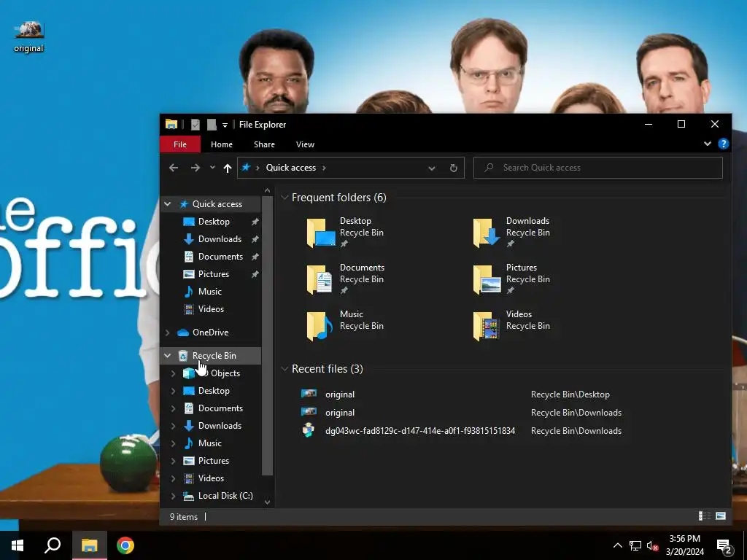Open File Explorer help icon
Screen dimensions: 747x560
tap(723, 144)
